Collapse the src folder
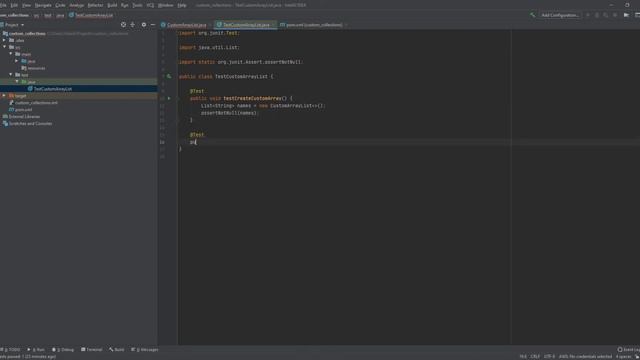Viewport: 640px width, 360px height. [4, 47]
